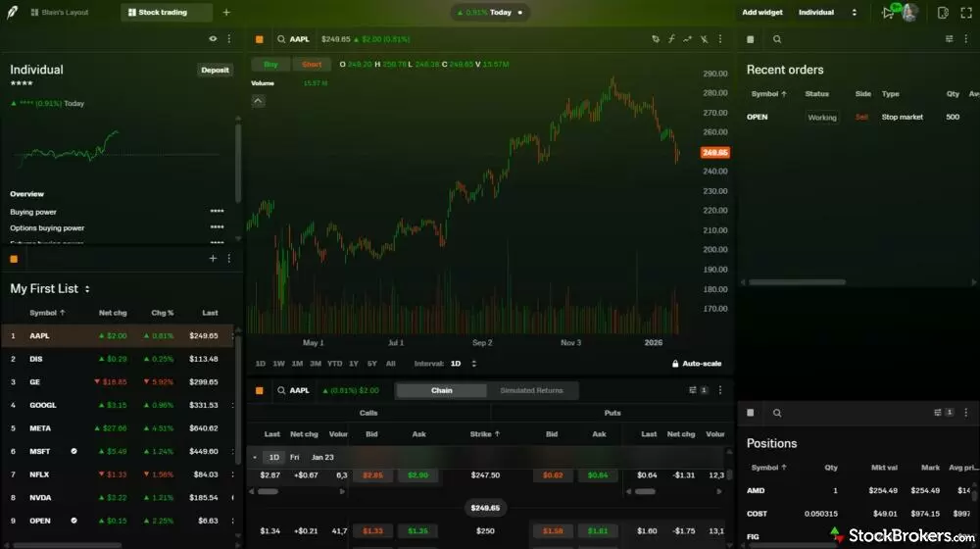The height and width of the screenshot is (549, 980).
Task: Open the Individual account selector in top bar
Action: (x=827, y=12)
